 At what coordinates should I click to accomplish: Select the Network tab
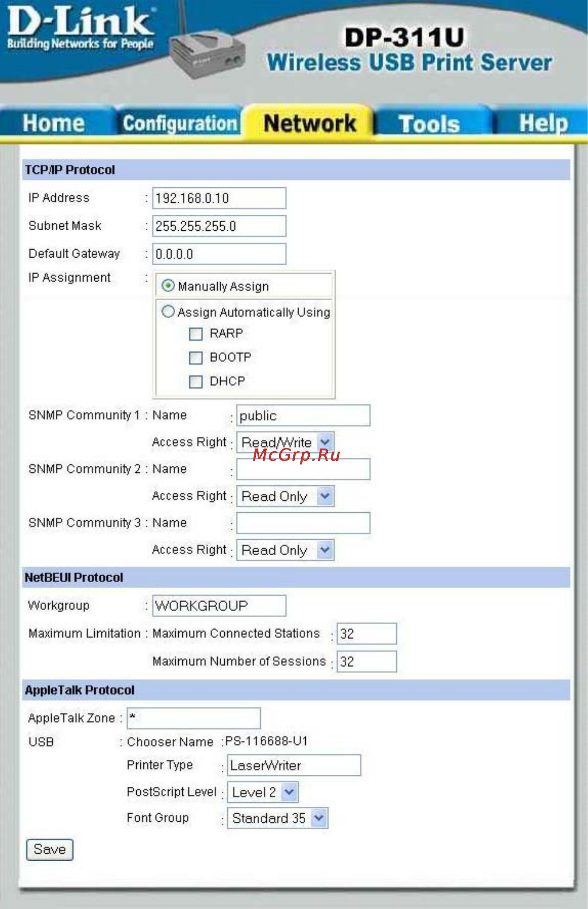pyautogui.click(x=309, y=123)
